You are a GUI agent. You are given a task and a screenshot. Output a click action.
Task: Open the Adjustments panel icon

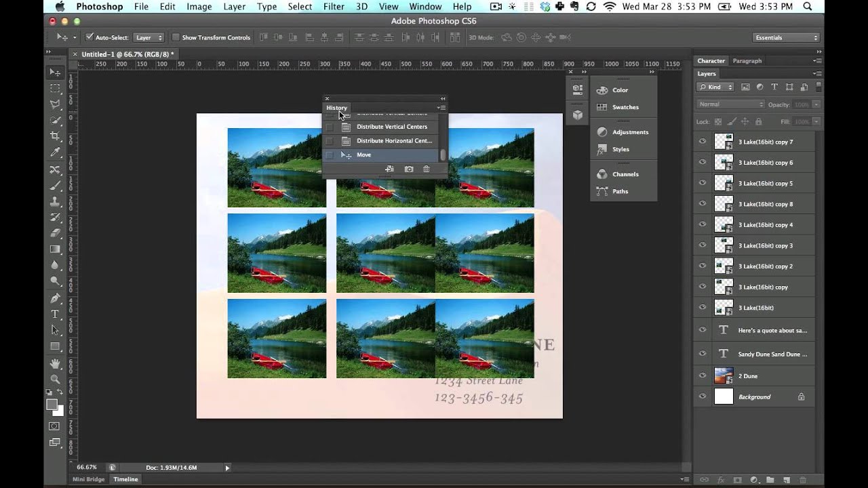click(601, 132)
